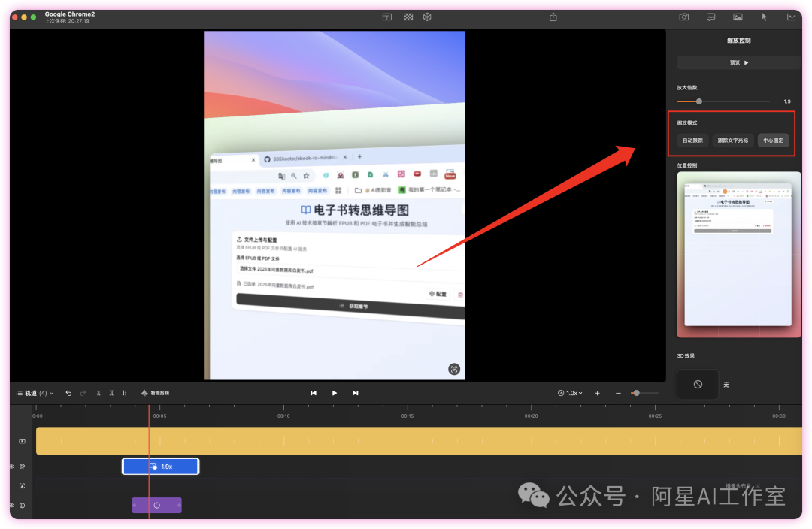Click the 放大倍数 magnification slider handle

tap(699, 101)
